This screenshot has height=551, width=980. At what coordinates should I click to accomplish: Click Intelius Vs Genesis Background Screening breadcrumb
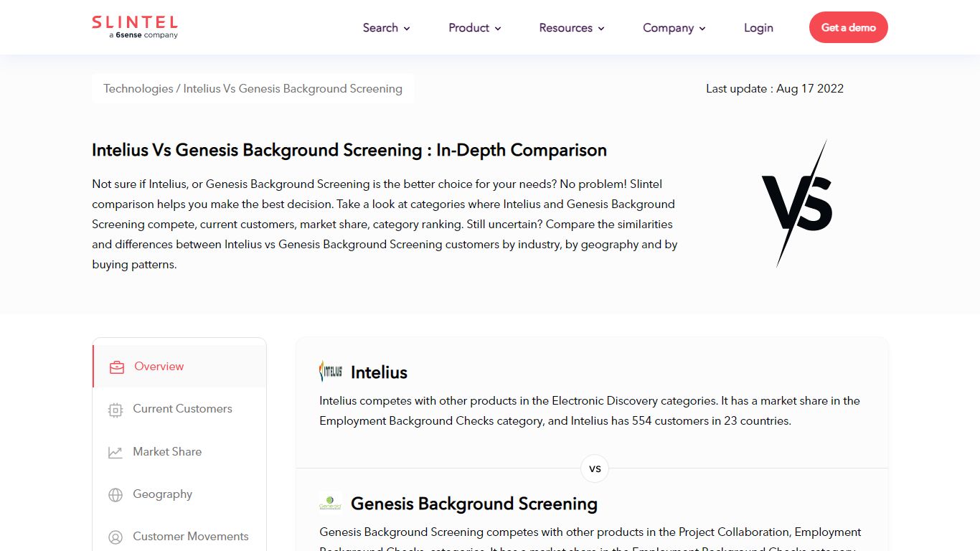[293, 89]
